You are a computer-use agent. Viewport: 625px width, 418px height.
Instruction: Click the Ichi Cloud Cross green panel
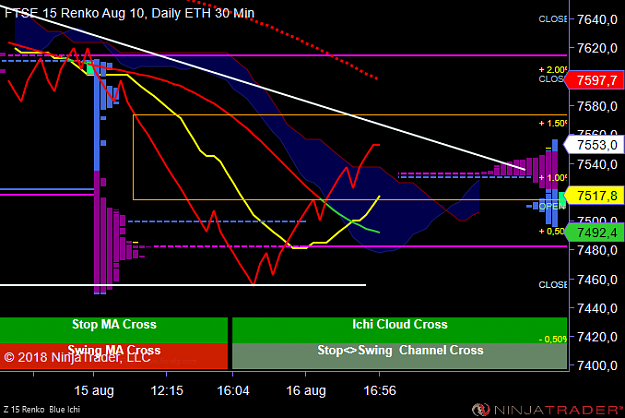click(399, 330)
